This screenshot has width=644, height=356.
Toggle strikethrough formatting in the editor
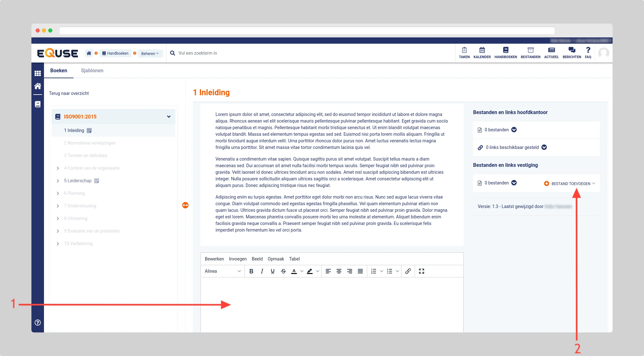coord(283,271)
